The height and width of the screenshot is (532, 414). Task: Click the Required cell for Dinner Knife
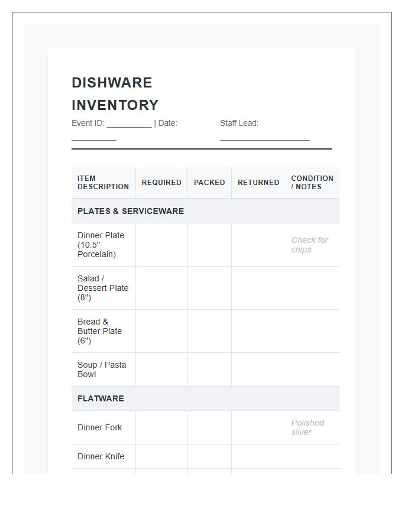pos(161,456)
